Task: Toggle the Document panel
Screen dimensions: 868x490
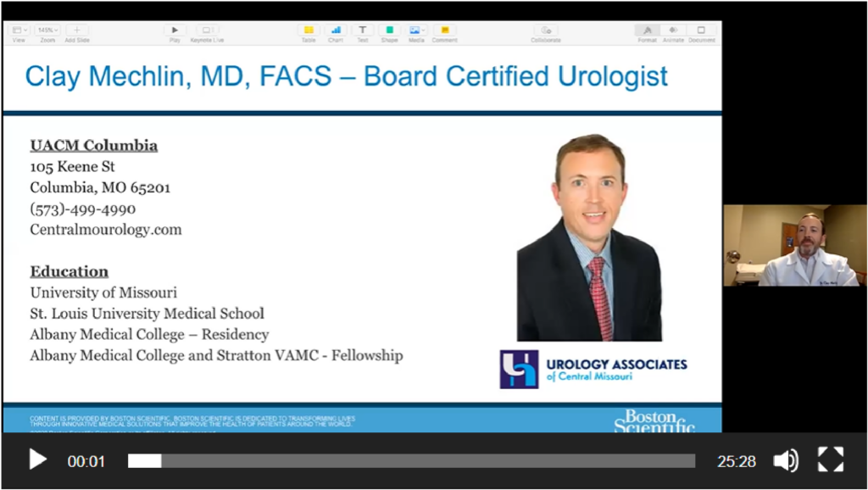Action: pos(701,31)
